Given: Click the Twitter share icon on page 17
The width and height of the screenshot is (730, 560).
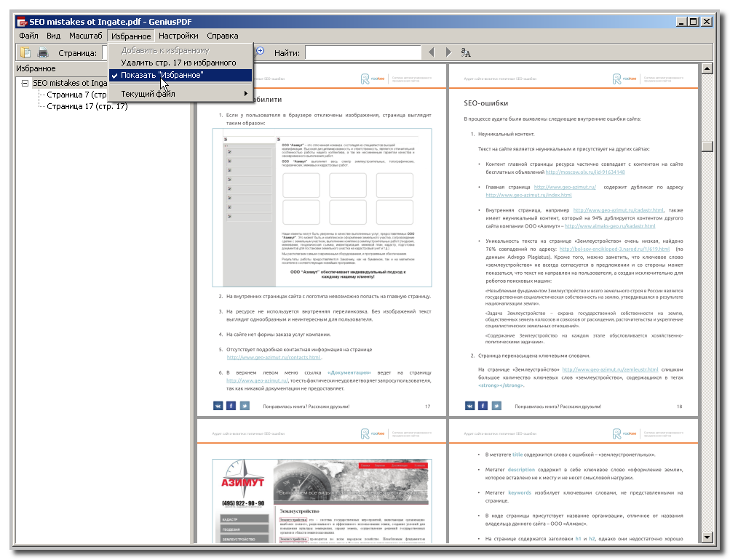Looking at the screenshot, I should tap(245, 406).
